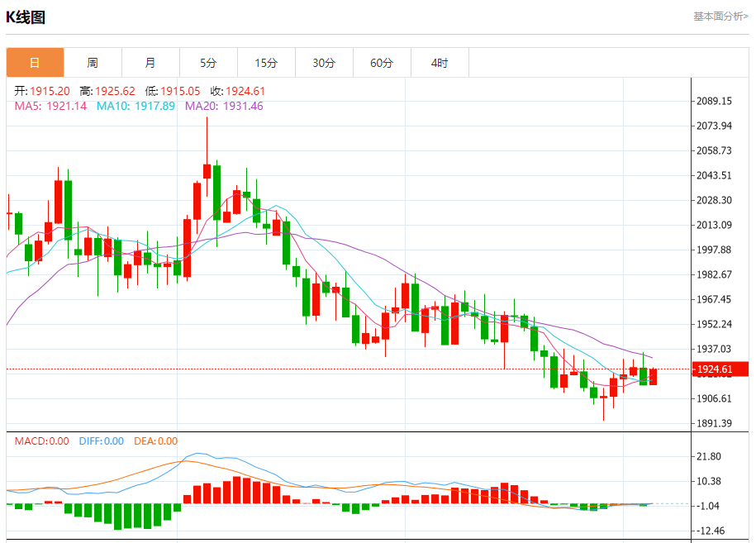Click the 1982.67 price axis label
Viewport: 756px width, 543px height.
714,275
